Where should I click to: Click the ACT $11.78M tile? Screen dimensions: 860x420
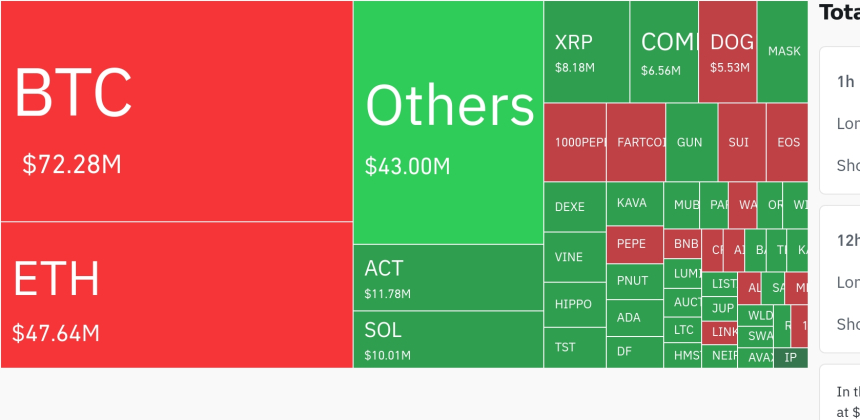448,277
